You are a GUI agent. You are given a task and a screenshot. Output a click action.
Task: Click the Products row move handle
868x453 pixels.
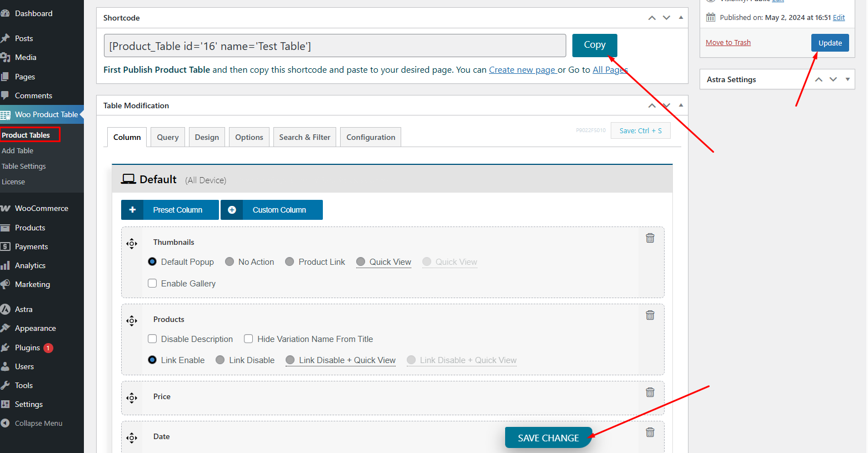point(132,321)
